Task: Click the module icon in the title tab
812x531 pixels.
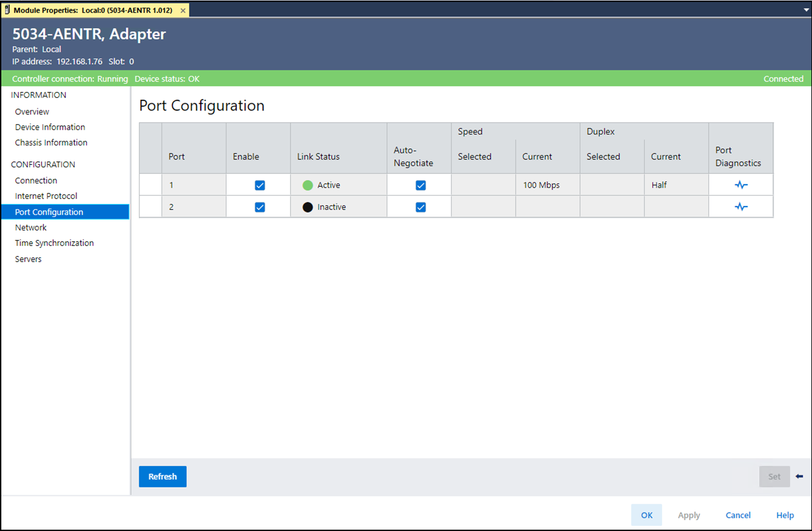Action: tap(7, 10)
